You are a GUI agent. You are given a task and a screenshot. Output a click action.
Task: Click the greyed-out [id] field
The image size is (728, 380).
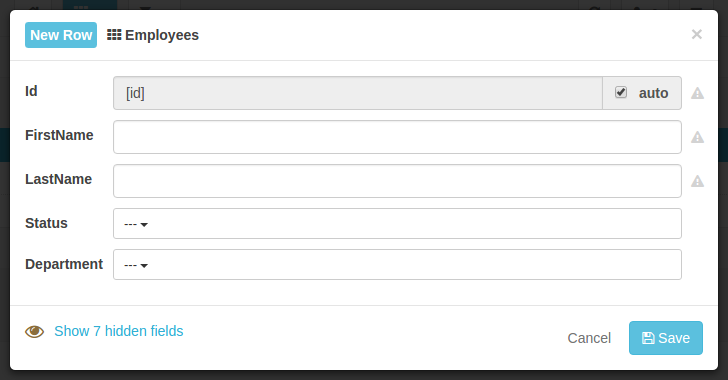(358, 93)
